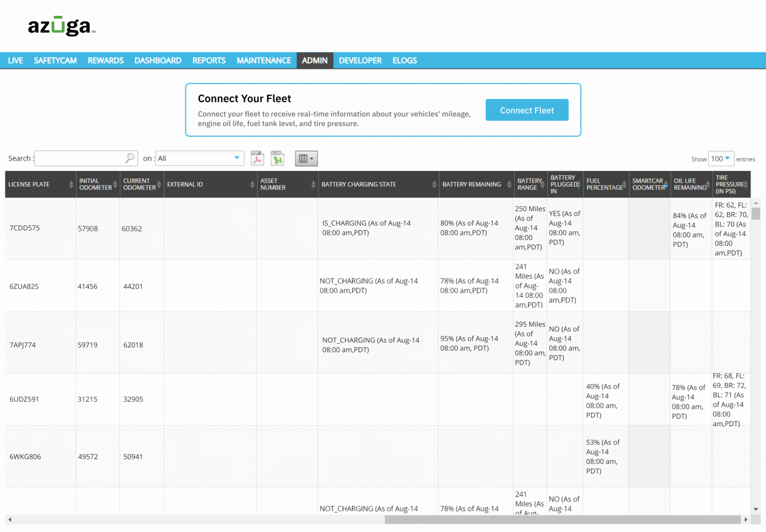Open the column visibility chooser icon
This screenshot has height=532, width=766.
tap(302, 158)
